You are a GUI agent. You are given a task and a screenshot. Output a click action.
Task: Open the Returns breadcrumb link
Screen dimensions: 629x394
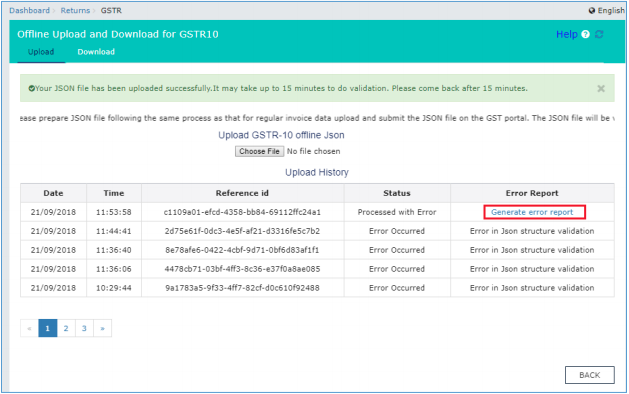click(x=75, y=10)
